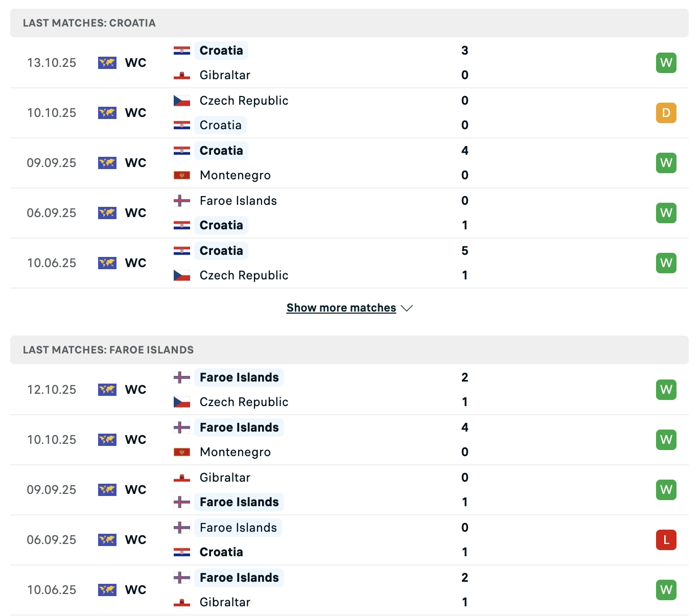Click the green W badge for Croatia vs Gibraltar

[x=666, y=63]
